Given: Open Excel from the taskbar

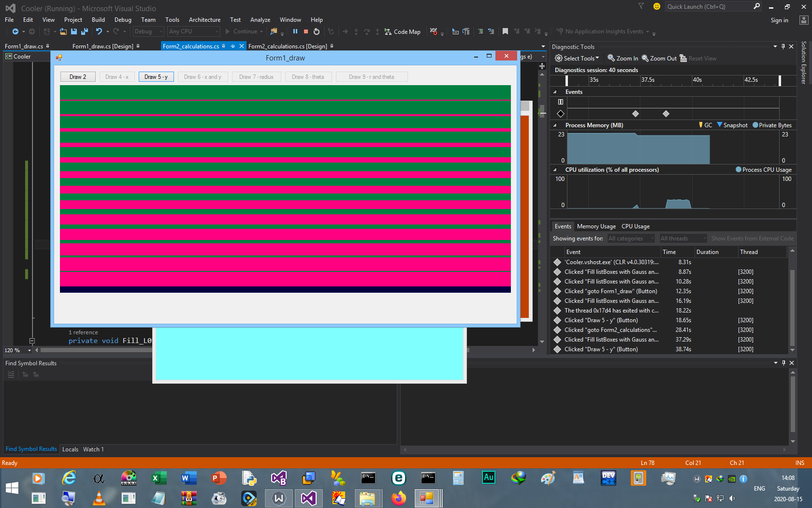Looking at the screenshot, I should 159,478.
